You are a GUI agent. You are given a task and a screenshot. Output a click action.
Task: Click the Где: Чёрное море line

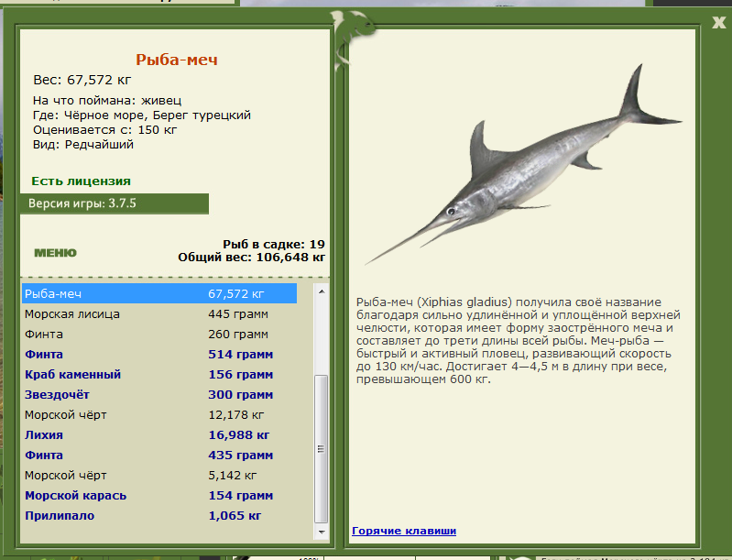141,115
